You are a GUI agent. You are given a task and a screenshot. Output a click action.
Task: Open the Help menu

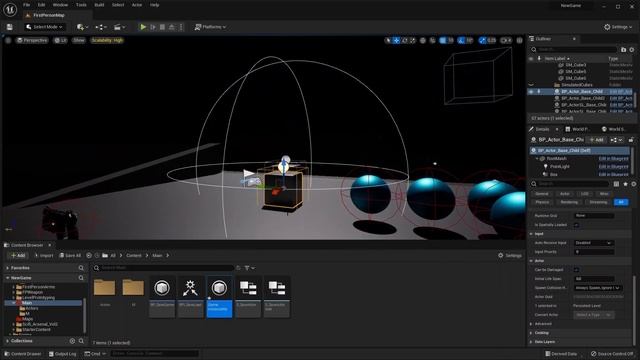(x=154, y=5)
